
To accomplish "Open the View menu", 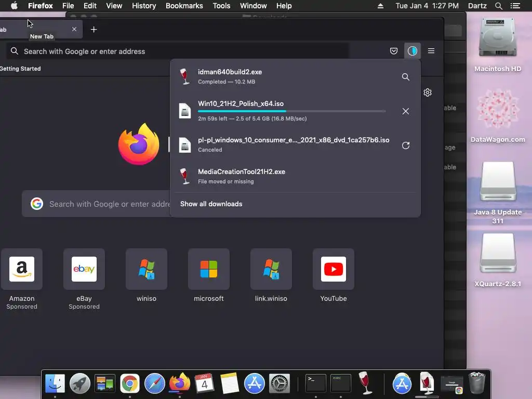I will click(114, 6).
